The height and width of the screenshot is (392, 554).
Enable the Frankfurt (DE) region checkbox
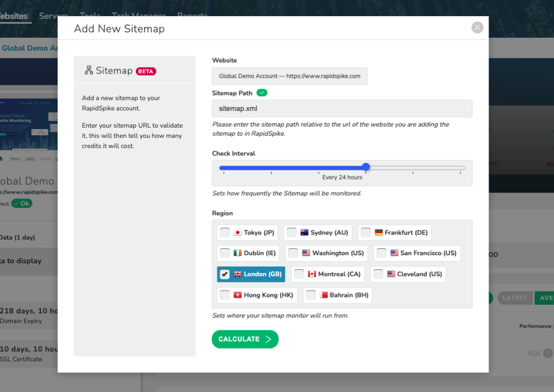pos(366,232)
